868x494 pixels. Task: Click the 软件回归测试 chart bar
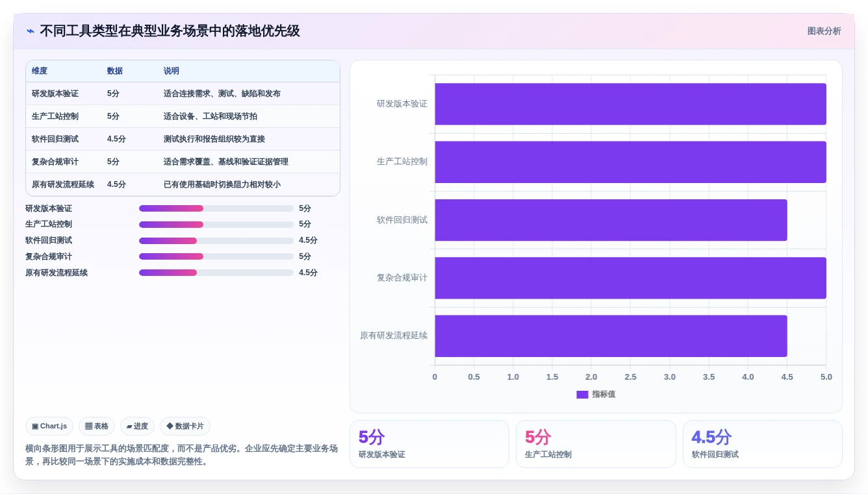coord(611,220)
